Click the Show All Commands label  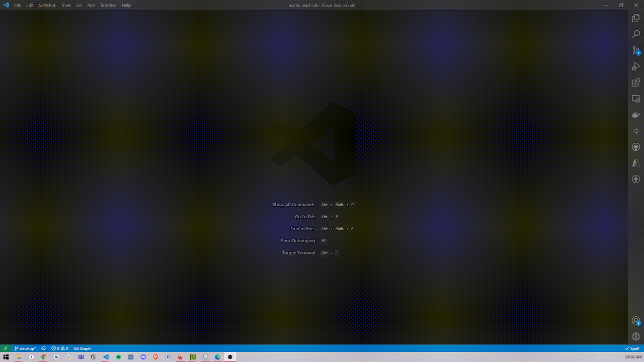click(294, 205)
